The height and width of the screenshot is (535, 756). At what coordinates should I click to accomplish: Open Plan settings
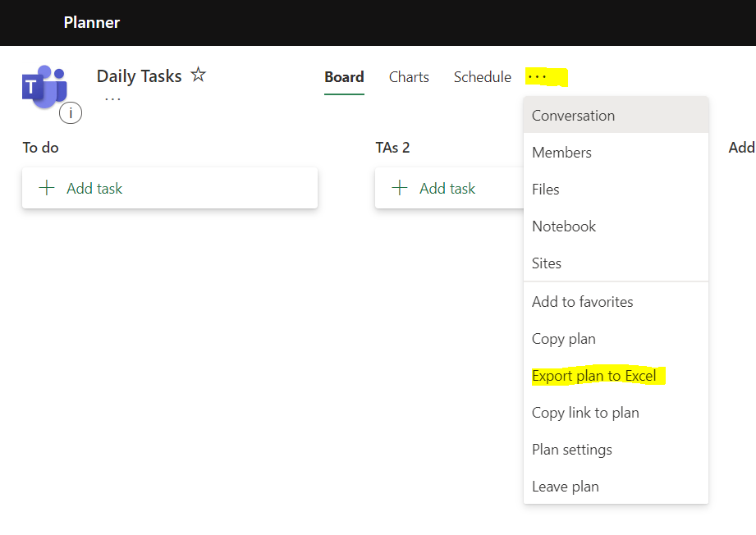(x=616, y=450)
